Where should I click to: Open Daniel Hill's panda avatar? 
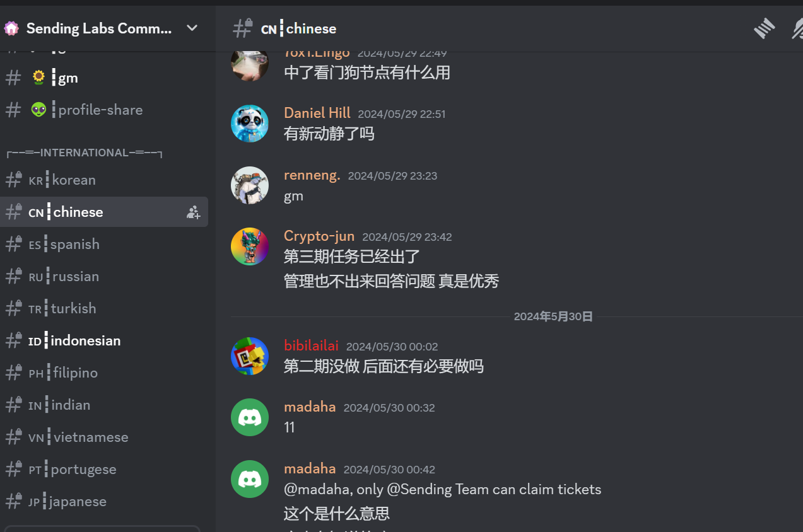click(x=250, y=124)
